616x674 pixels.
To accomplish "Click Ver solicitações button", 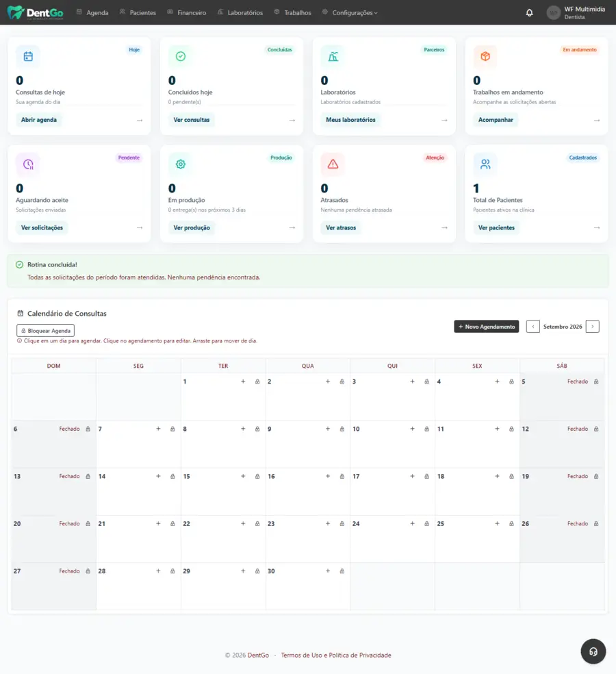I will 42,228.
